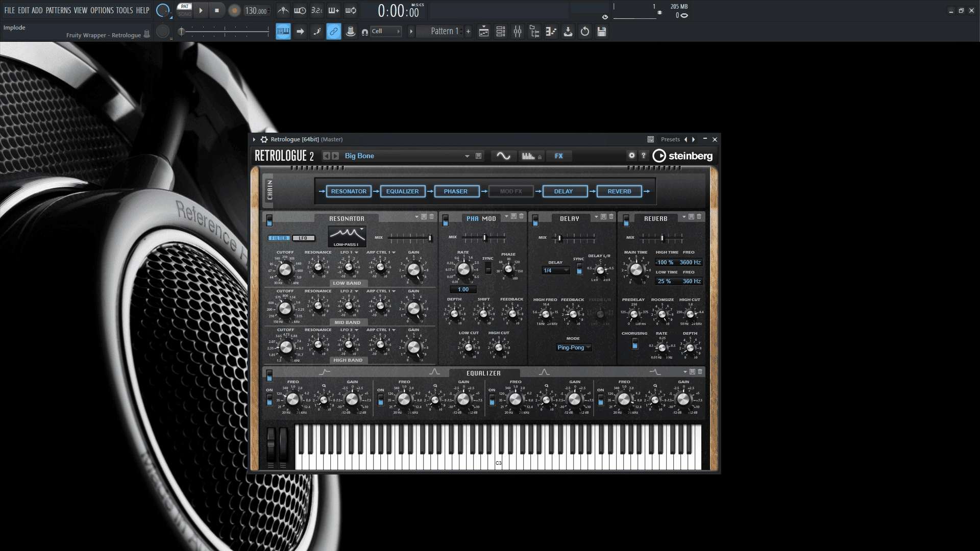The height and width of the screenshot is (551, 980).
Task: Toggle the step edit mode icon
Action: click(x=317, y=32)
